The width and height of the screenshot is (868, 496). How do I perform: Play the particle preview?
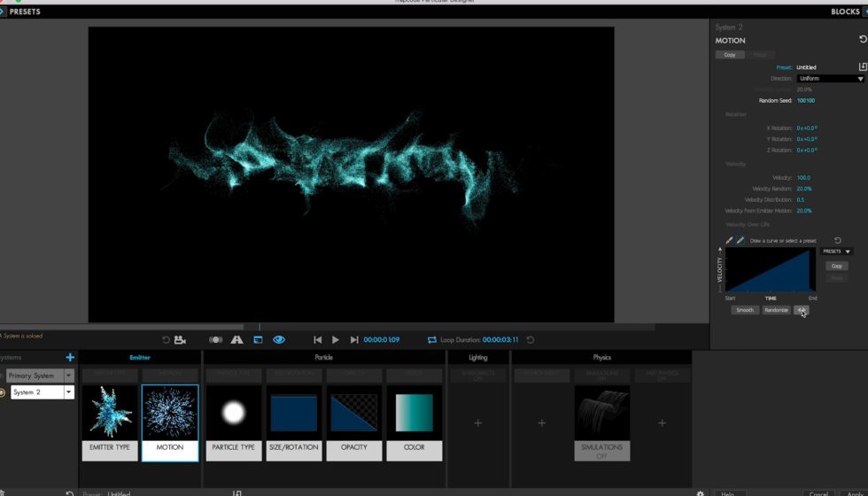[336, 340]
